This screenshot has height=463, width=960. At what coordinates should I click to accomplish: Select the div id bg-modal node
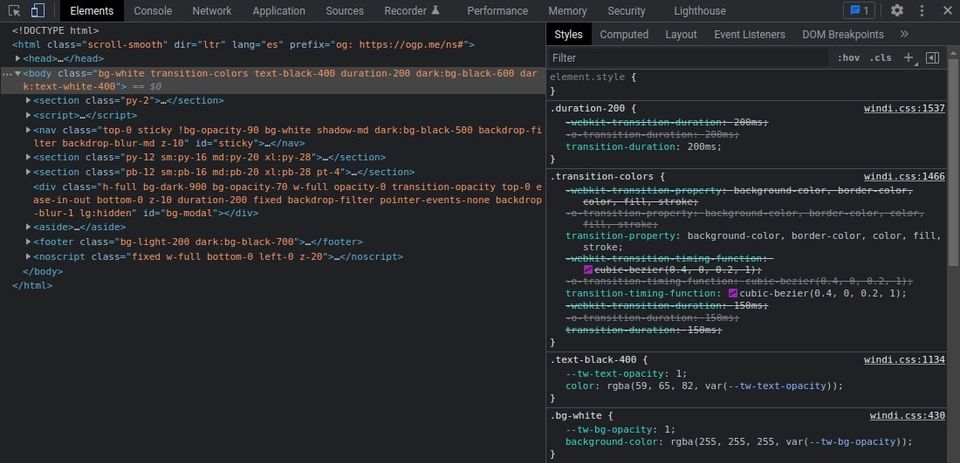tap(288, 200)
